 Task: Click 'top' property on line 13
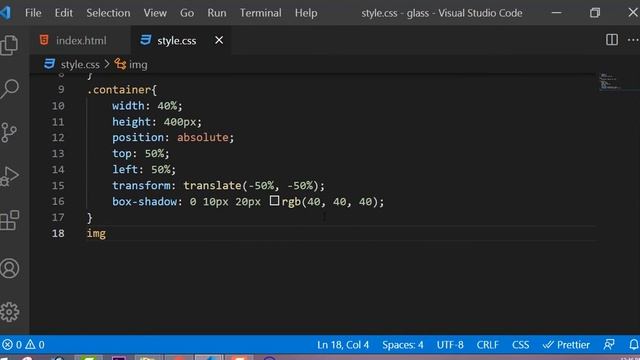[x=122, y=153]
